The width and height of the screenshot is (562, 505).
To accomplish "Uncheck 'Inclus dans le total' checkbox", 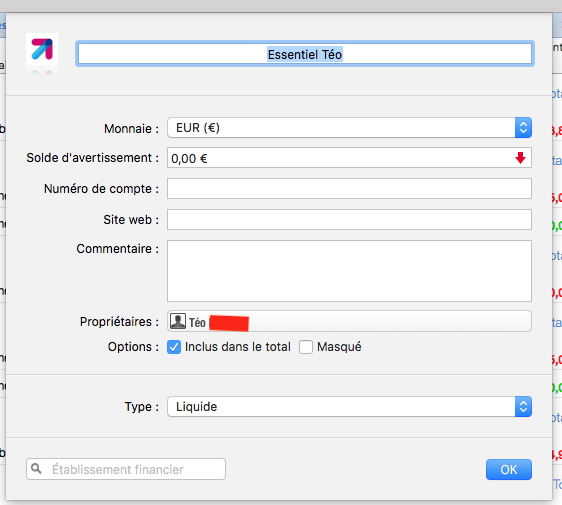I will click(174, 347).
